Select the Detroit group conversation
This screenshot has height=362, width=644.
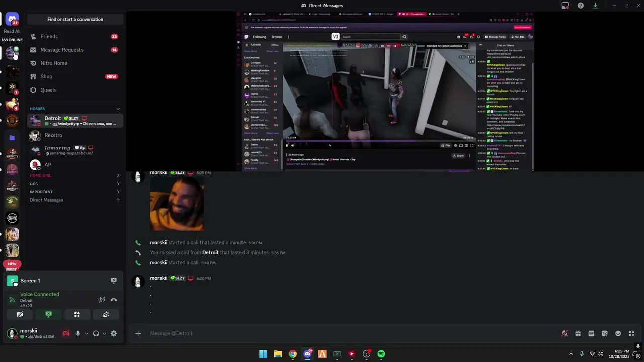click(75, 121)
